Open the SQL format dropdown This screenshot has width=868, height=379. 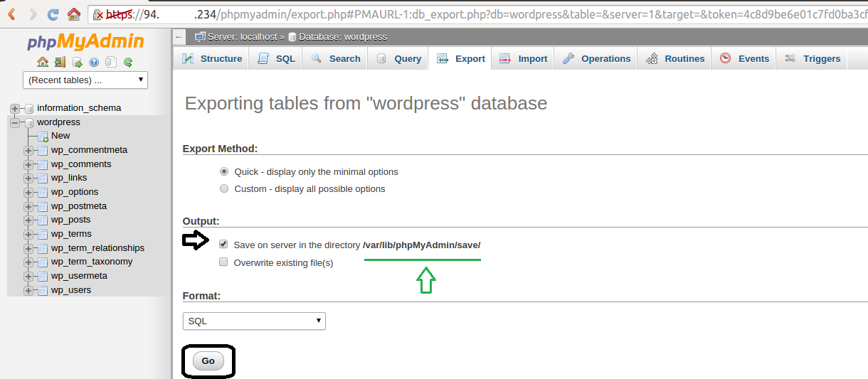point(254,321)
